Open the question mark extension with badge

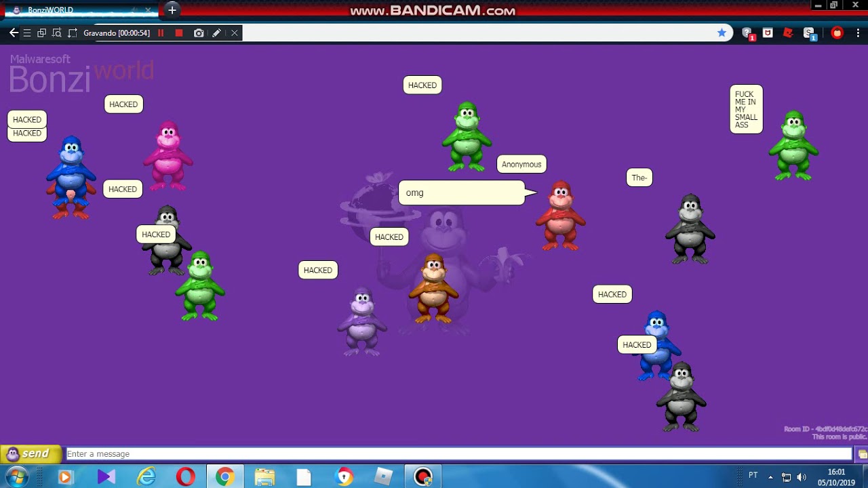[x=747, y=33]
